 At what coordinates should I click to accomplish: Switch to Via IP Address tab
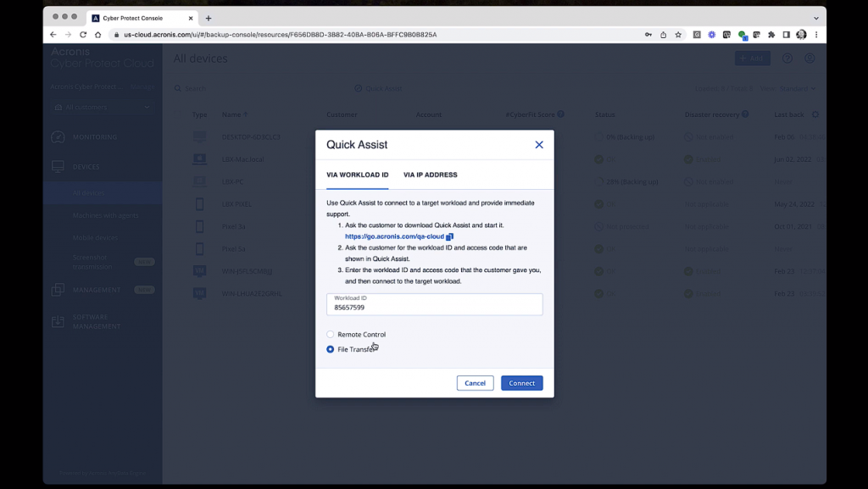click(x=430, y=175)
